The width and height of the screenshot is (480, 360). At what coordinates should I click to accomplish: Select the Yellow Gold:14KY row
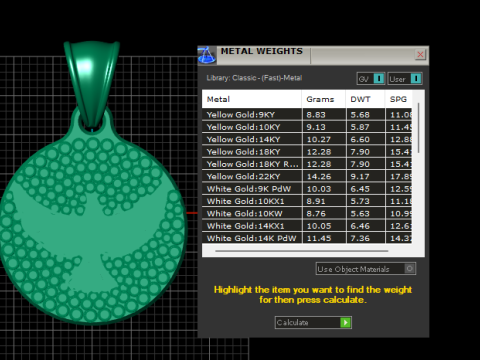(307, 139)
